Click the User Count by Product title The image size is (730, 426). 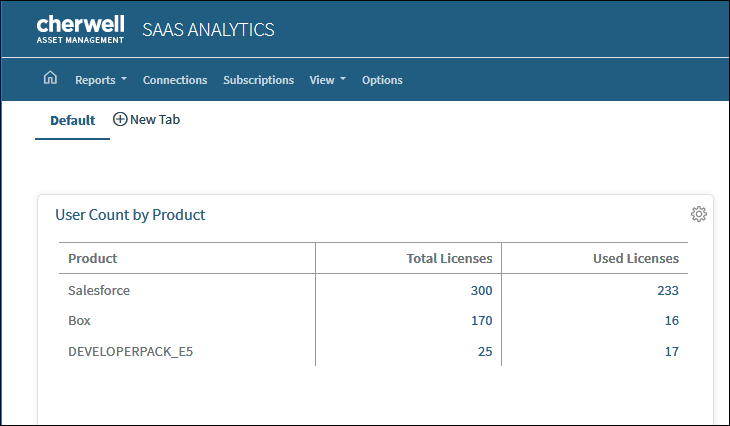pyautogui.click(x=130, y=215)
